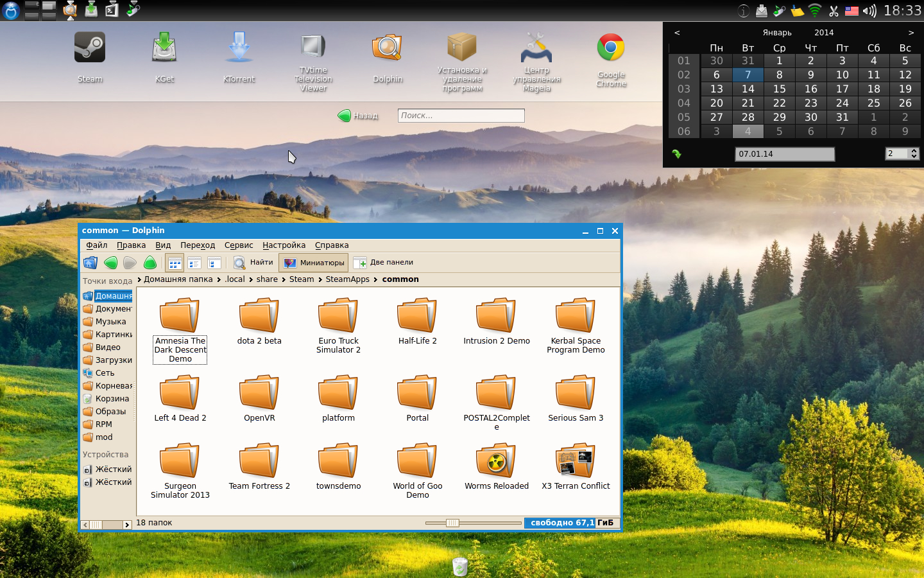Expand arrow before SteamApps in breadcrumb
Image resolution: width=924 pixels, height=578 pixels.
pos(320,279)
